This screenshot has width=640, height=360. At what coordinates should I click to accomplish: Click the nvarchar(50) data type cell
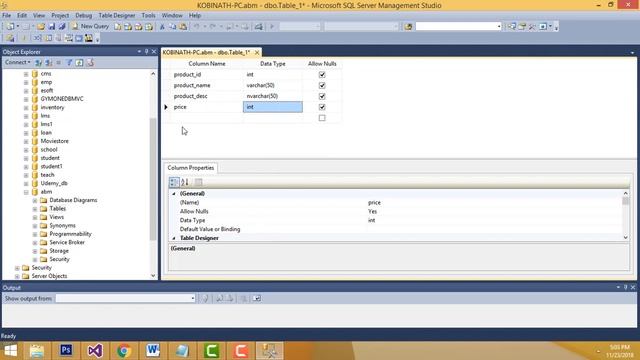coord(273,96)
